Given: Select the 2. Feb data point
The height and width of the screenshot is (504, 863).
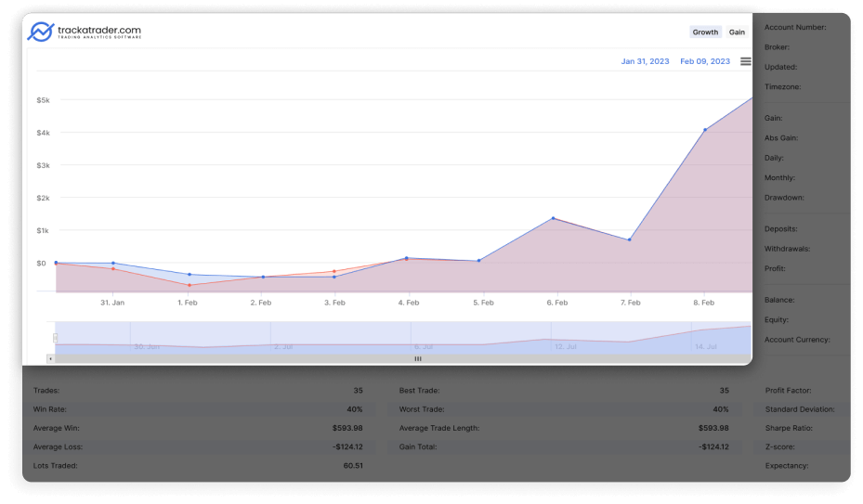Looking at the screenshot, I should pos(263,277).
